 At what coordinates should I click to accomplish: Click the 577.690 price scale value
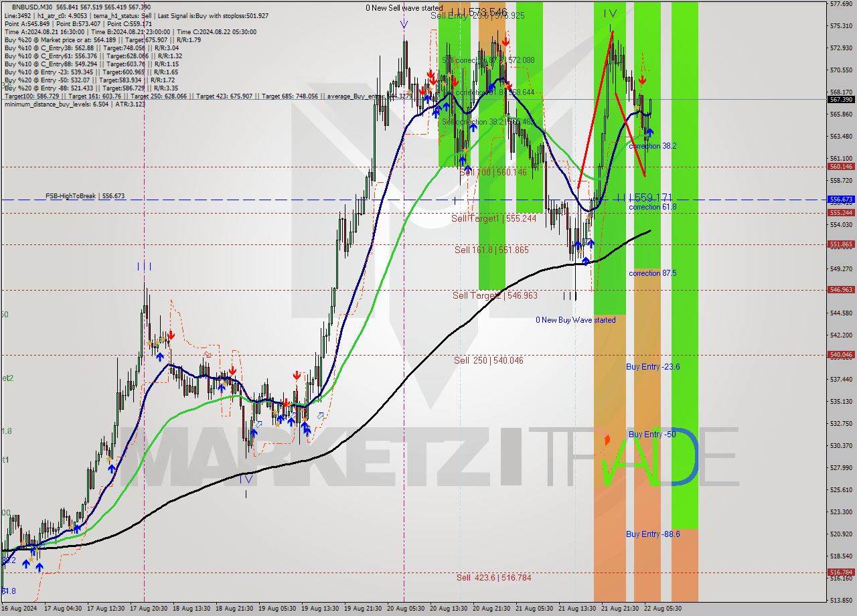tap(840, 4)
